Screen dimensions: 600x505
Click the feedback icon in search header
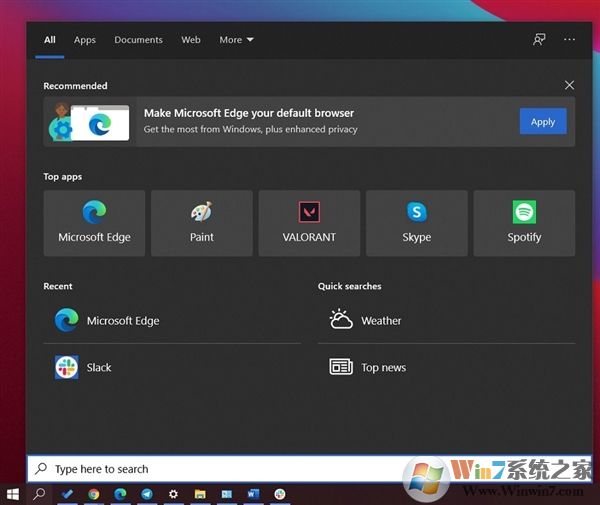pyautogui.click(x=539, y=40)
